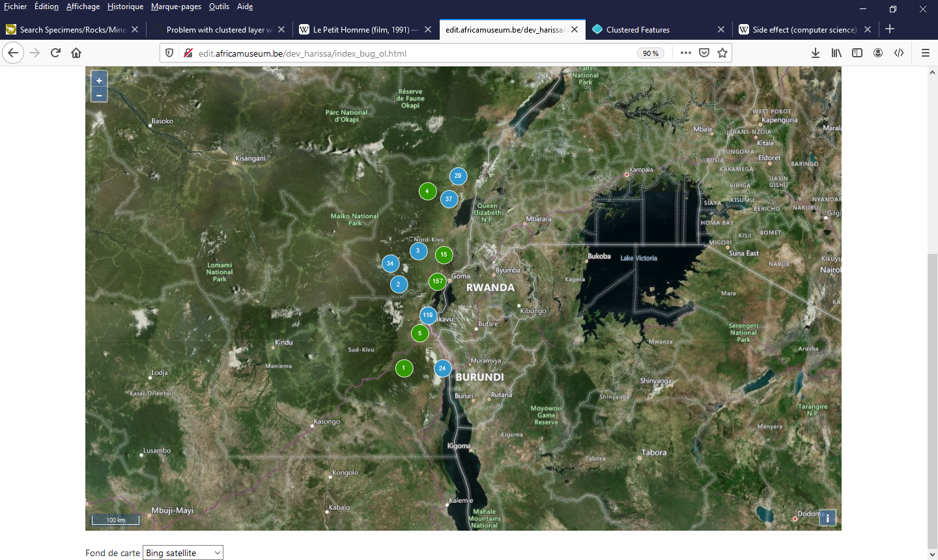
Task: Select the cluster marker labeled 37
Action: [449, 199]
